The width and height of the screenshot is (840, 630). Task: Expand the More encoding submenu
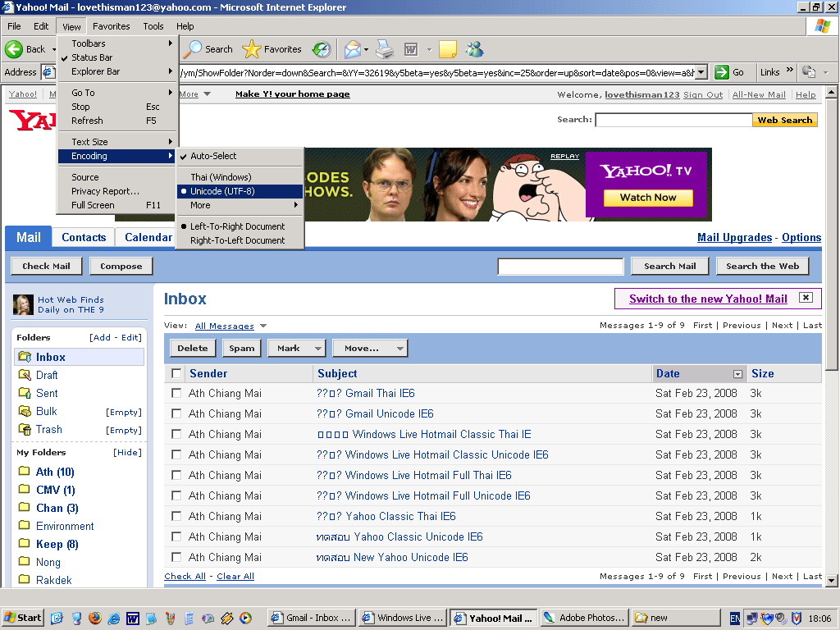click(x=240, y=205)
